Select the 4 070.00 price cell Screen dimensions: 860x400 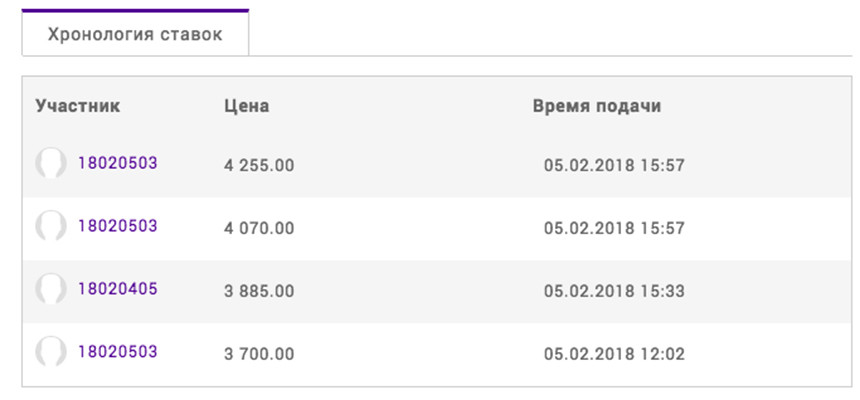259,228
